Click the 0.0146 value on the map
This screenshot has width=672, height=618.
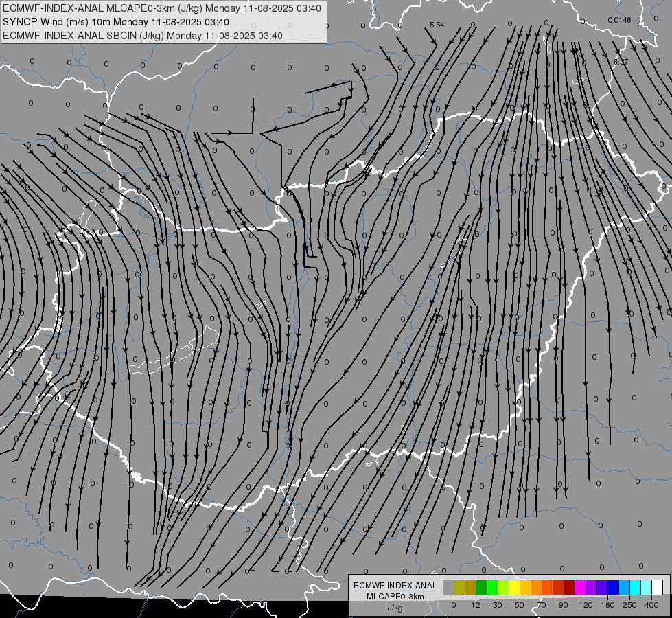pos(619,20)
